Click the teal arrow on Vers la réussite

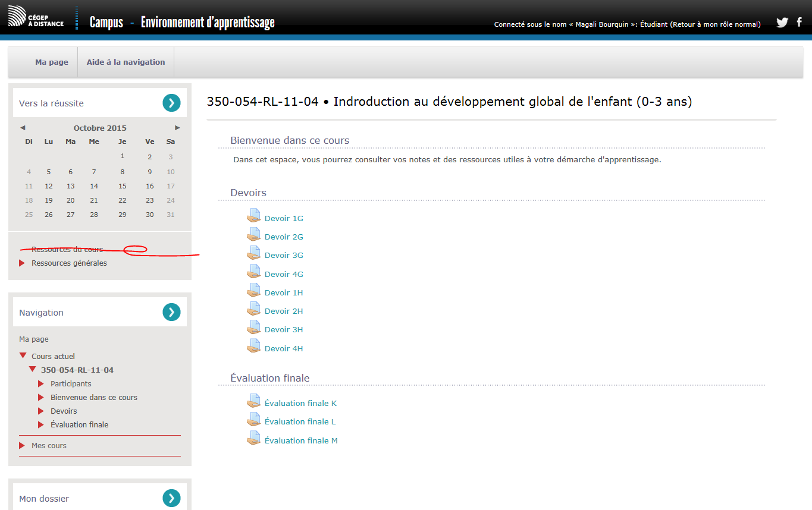click(171, 103)
